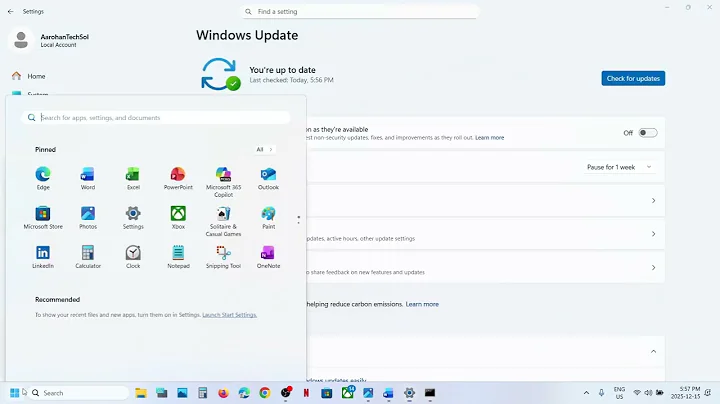720x404 pixels.
Task: Open Netflix from the taskbar
Action: [x=306, y=393]
